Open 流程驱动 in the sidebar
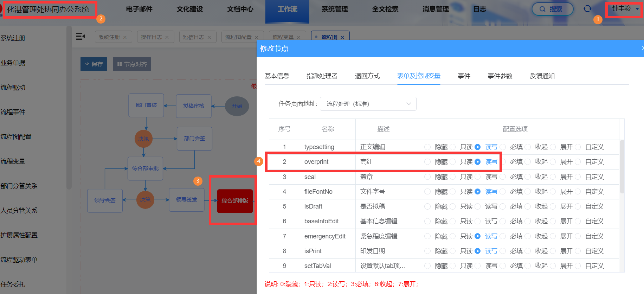Screen dimensions: 644x294 click(13, 88)
